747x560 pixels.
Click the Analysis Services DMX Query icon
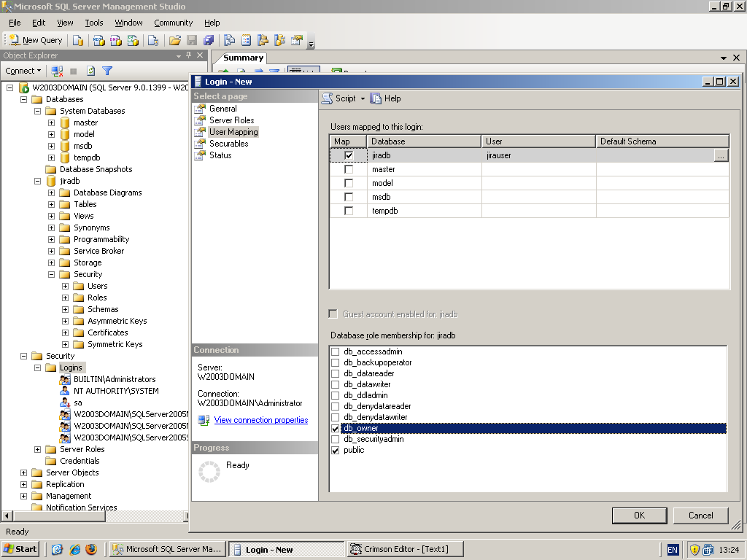(x=116, y=41)
